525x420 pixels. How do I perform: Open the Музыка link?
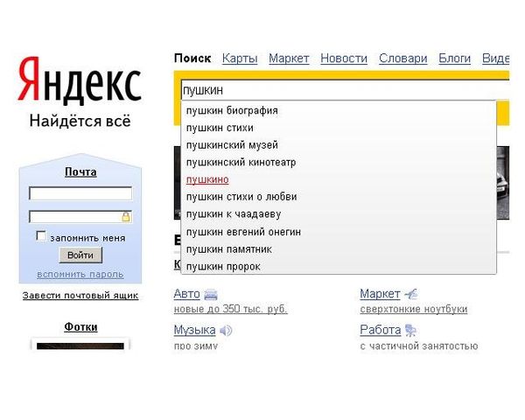[194, 330]
